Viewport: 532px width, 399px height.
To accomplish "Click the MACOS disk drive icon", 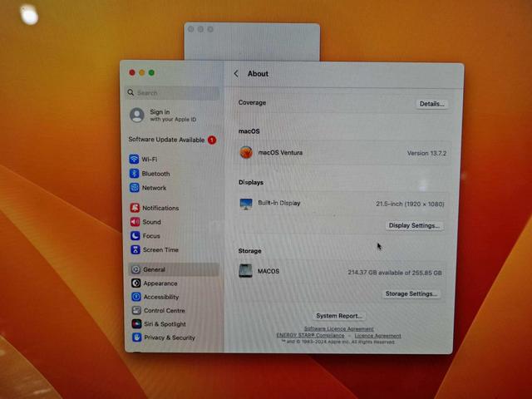I will click(245, 271).
